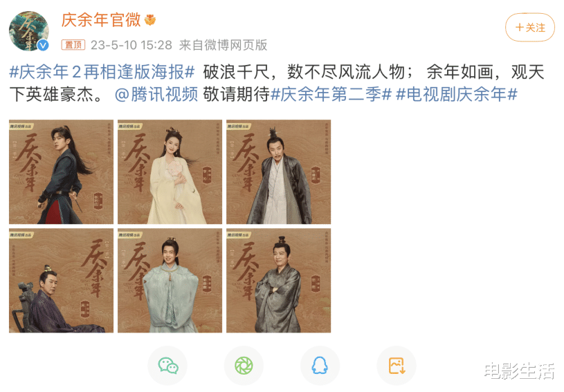Open poster of swordsman in dark robe
564x392 pixels.
pyautogui.click(x=61, y=171)
